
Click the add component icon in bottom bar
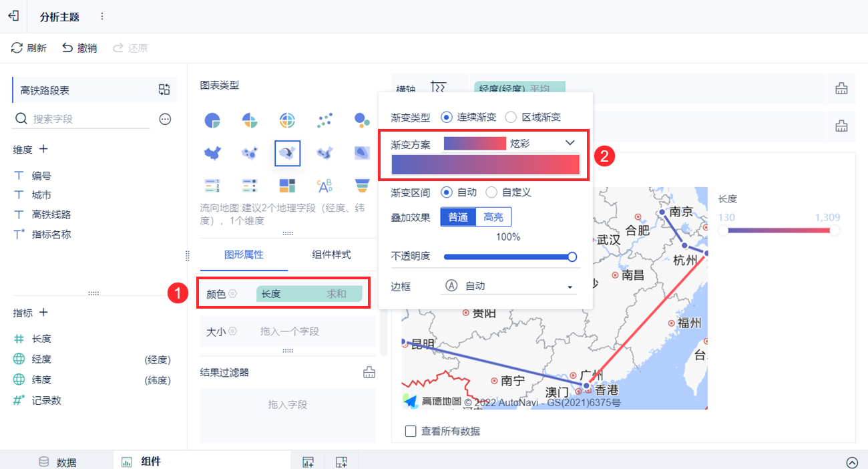click(x=308, y=462)
